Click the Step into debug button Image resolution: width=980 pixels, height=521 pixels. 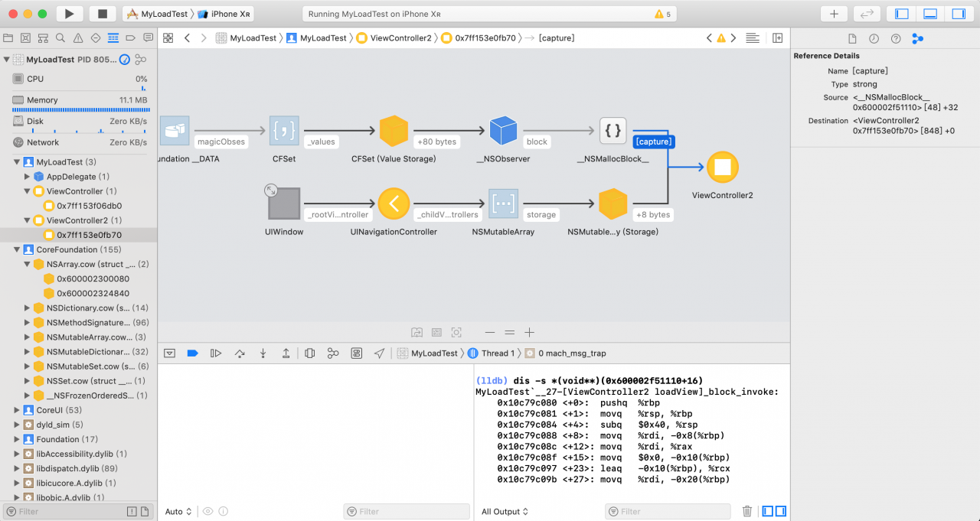(x=263, y=353)
